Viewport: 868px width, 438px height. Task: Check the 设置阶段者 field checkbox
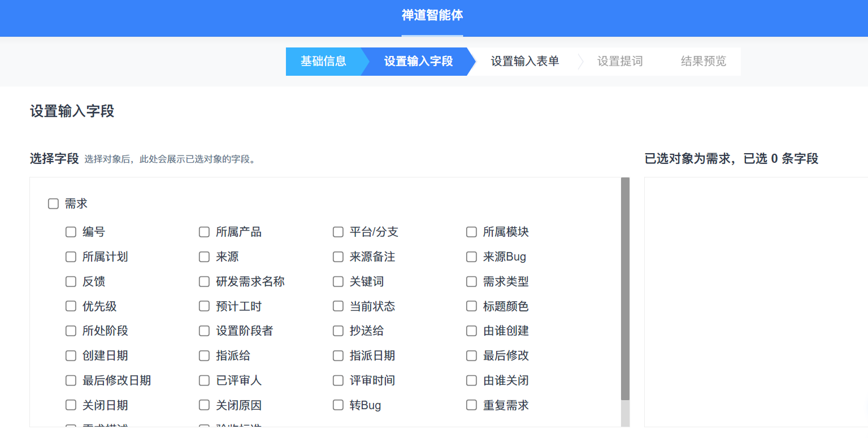(204, 331)
